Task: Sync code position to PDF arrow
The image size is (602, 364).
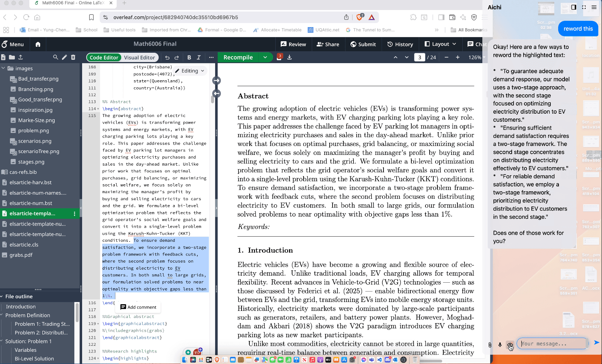Action: tap(217, 81)
